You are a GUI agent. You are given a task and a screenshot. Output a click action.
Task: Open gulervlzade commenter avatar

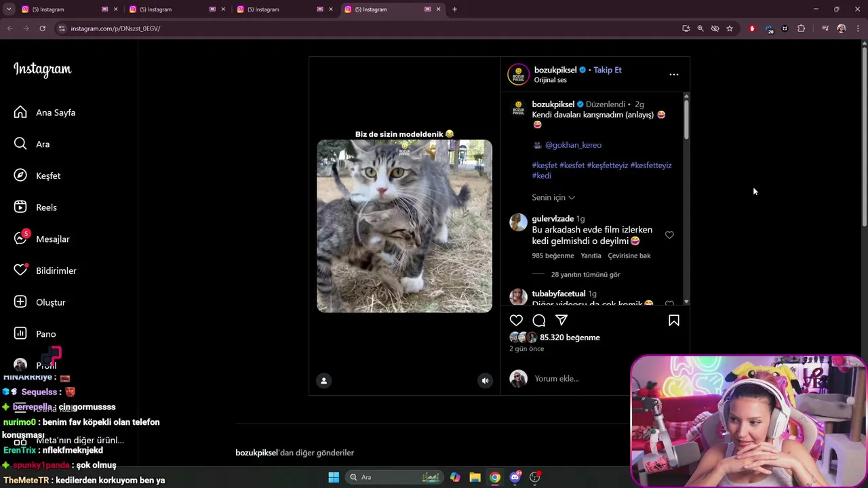(x=518, y=222)
